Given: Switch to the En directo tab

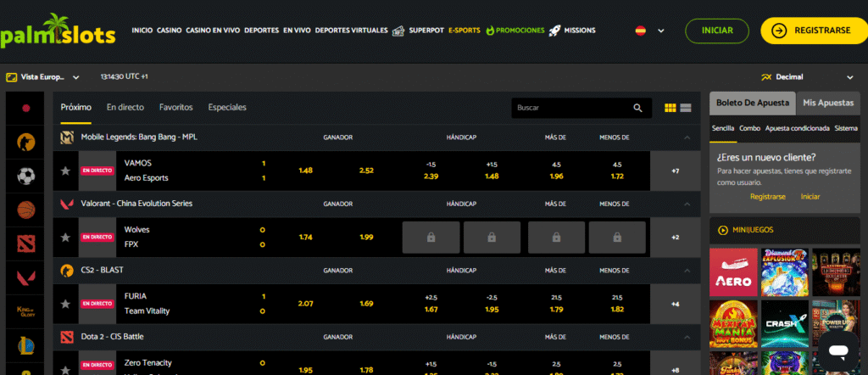Looking at the screenshot, I should coord(125,108).
